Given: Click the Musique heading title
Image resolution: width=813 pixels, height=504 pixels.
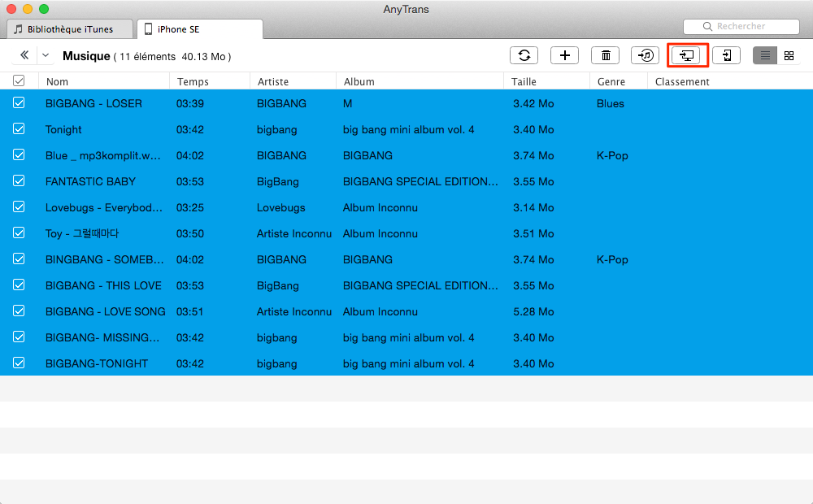Looking at the screenshot, I should (86, 56).
